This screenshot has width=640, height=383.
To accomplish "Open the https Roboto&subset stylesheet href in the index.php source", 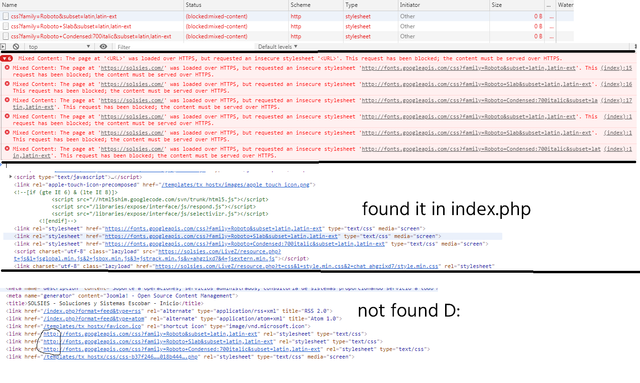I will point(213,229).
